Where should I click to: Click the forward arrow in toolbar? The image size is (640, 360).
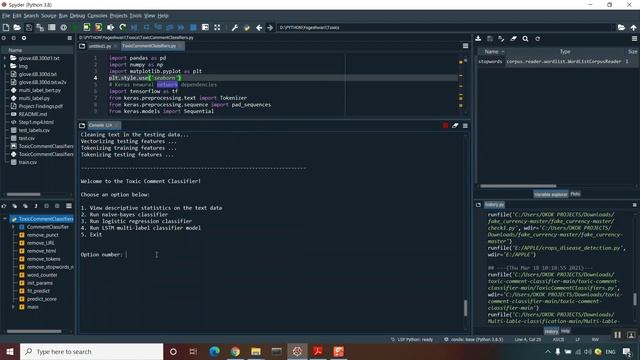click(270, 27)
